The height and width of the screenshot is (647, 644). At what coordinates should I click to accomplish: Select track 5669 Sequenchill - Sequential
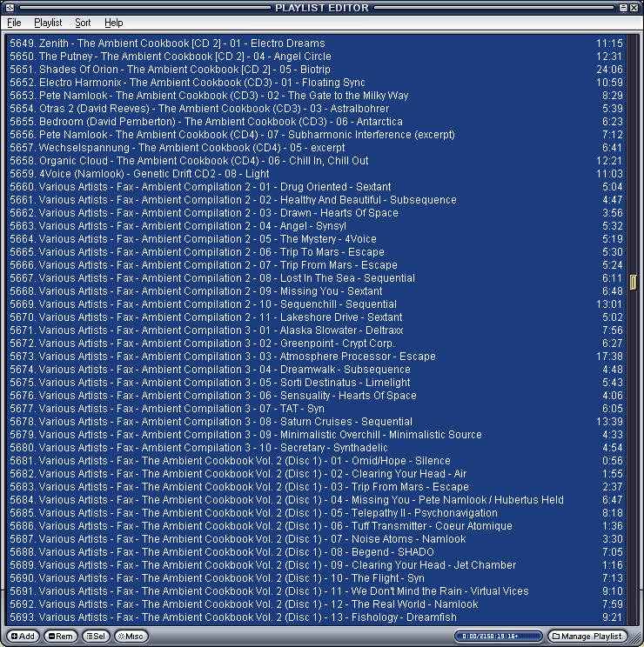click(x=316, y=304)
